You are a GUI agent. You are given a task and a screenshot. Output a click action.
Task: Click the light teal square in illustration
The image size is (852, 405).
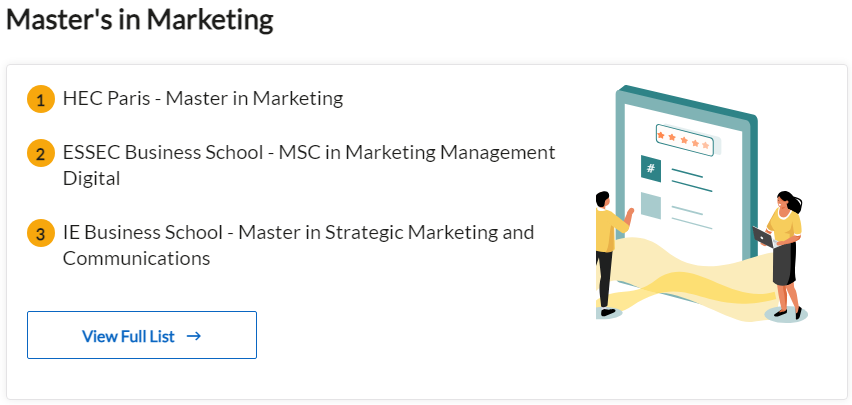click(x=651, y=205)
